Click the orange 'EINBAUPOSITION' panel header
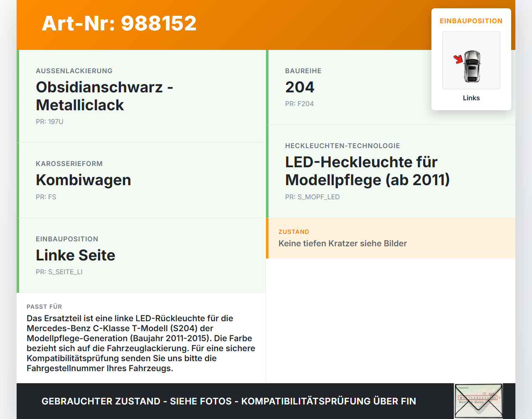532x419 pixels. pos(471,21)
